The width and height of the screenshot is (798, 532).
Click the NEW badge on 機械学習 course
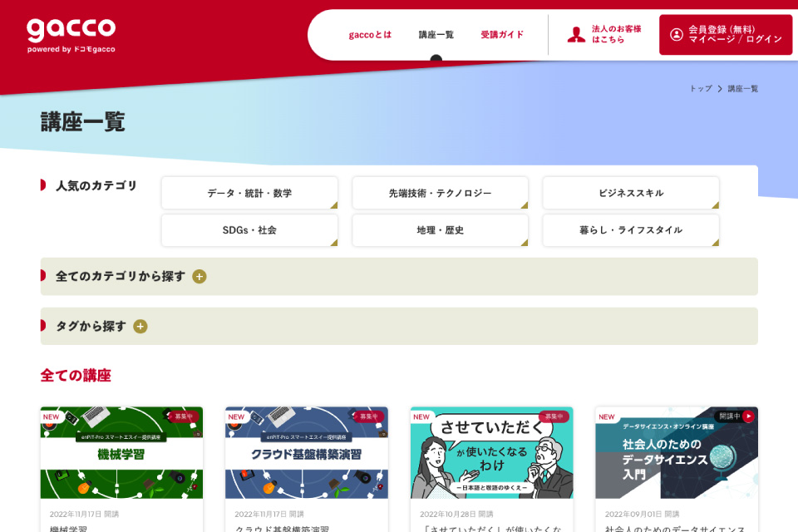(52, 416)
